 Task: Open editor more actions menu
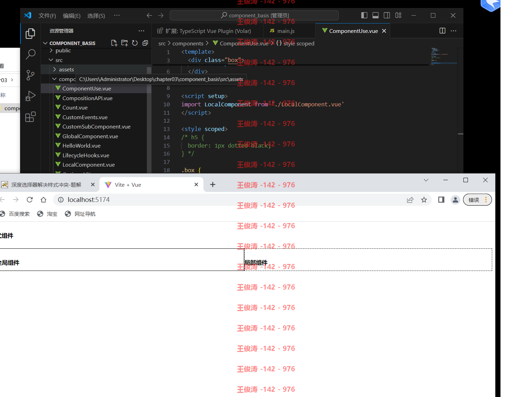[x=453, y=31]
